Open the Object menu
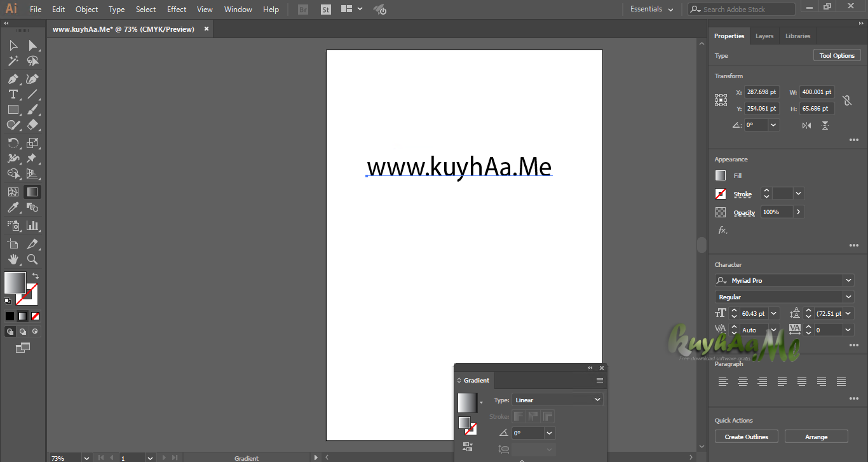868x462 pixels. [86, 9]
